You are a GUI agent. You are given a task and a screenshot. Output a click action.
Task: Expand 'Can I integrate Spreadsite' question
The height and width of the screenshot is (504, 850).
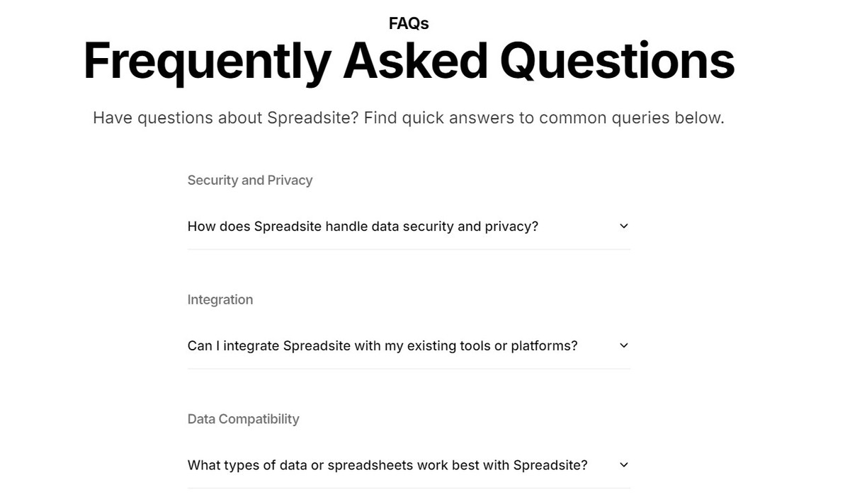(409, 346)
